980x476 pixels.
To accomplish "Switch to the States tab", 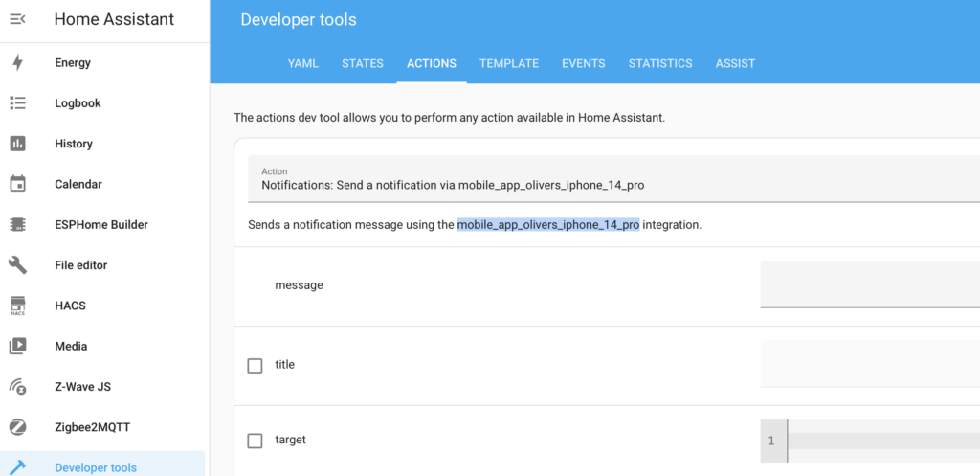I will pyautogui.click(x=363, y=63).
